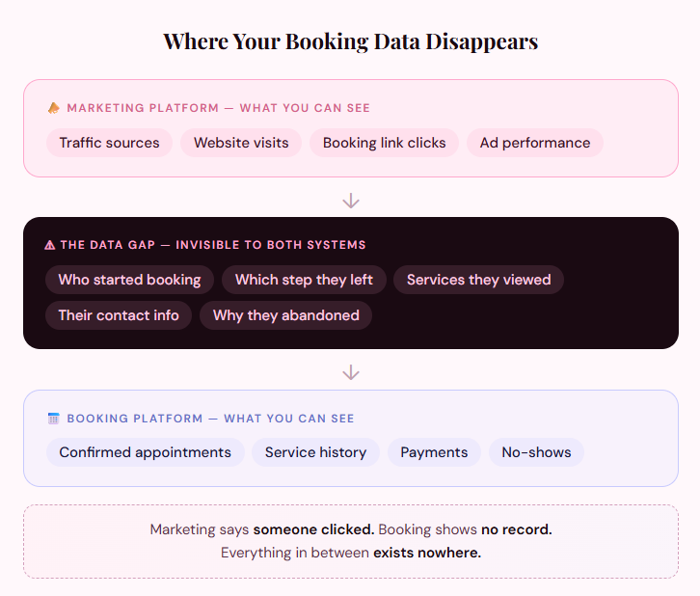Click the Booking Platform — What You Can See label
This screenshot has height=596, width=700.
[x=210, y=419]
